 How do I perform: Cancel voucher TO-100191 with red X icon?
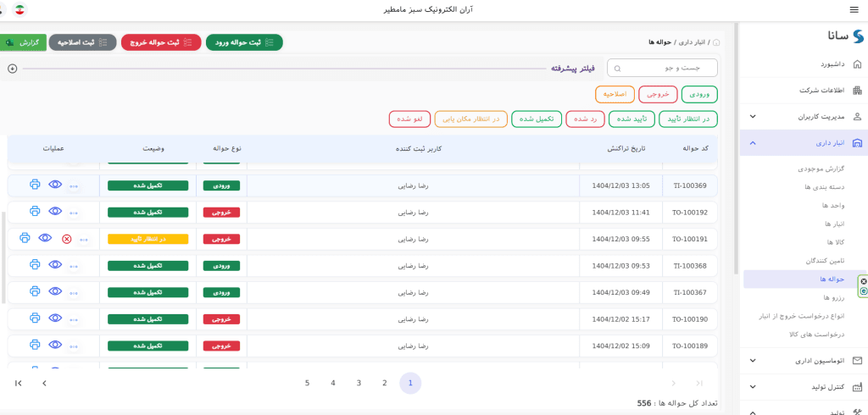pos(66,239)
